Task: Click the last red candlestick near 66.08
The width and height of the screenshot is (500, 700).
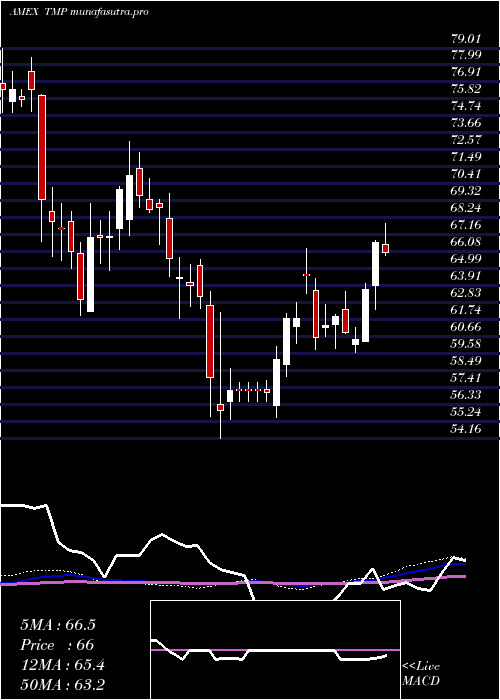Action: point(386,248)
